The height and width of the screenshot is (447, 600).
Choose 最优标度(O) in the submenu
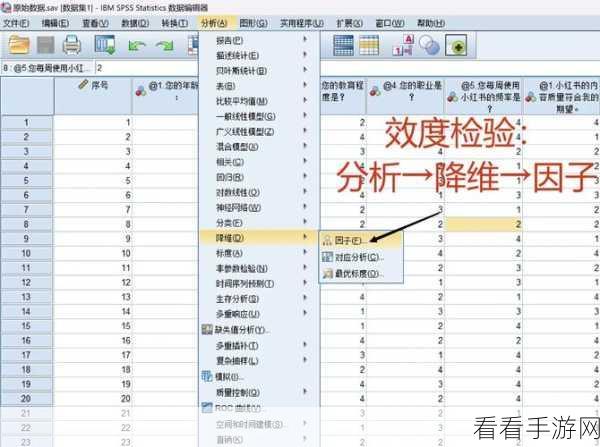[361, 274]
